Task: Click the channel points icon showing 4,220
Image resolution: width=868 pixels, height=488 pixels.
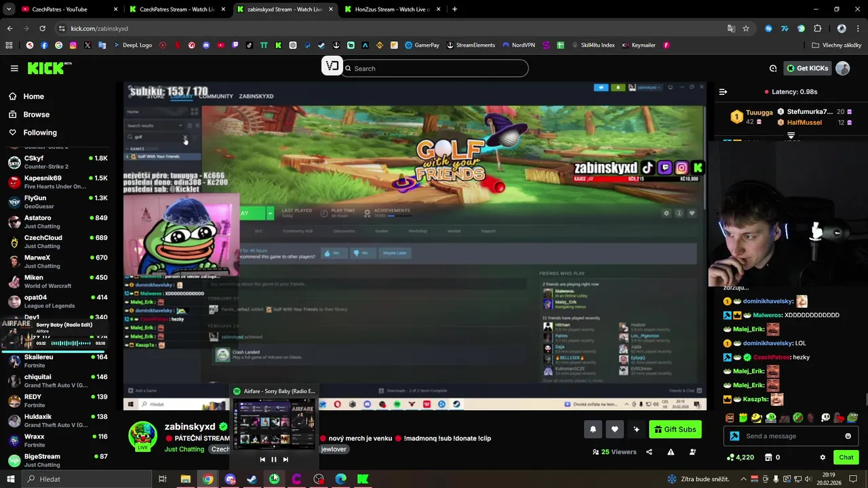Action: click(730, 457)
